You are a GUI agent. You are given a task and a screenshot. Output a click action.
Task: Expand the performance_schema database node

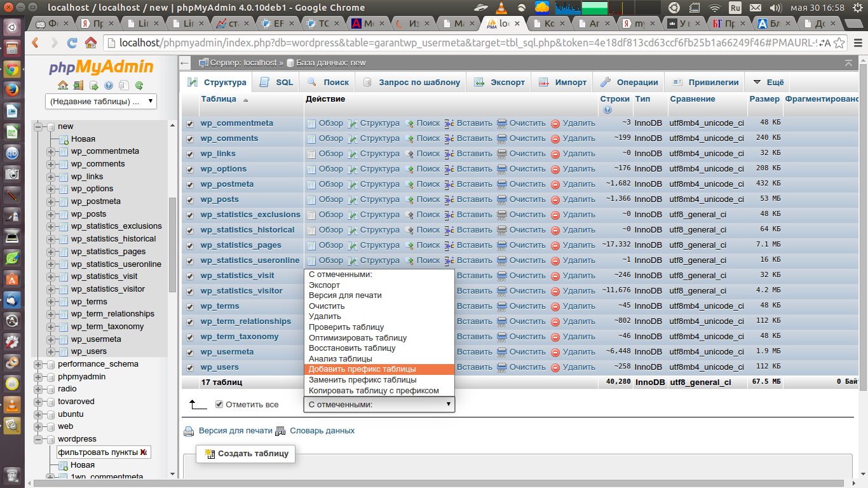(x=39, y=365)
